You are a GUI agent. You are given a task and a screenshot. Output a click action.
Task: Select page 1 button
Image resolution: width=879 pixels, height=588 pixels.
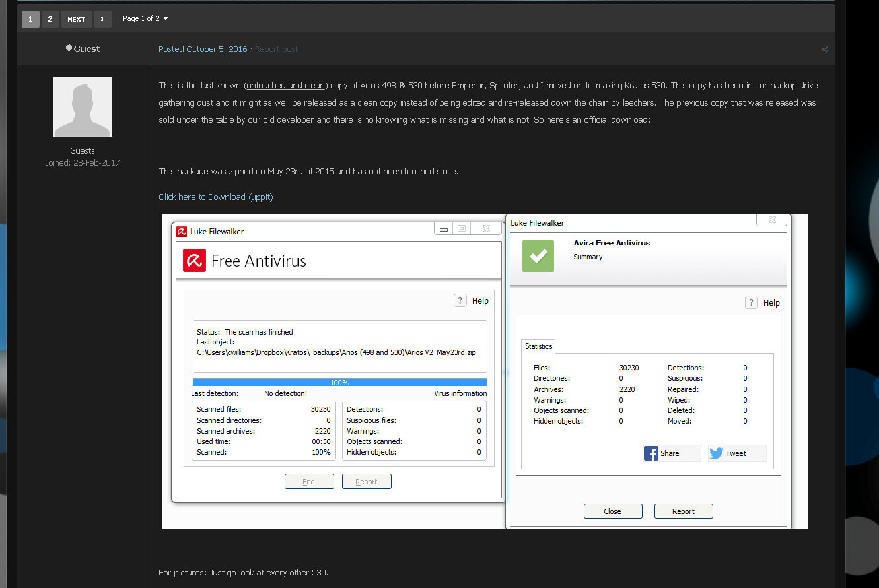point(30,19)
